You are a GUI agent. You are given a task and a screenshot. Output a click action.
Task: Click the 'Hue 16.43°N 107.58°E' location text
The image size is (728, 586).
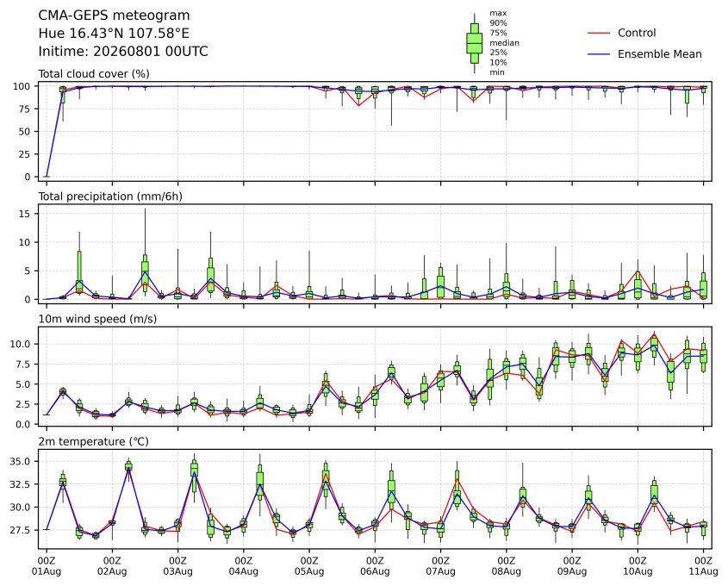coord(114,34)
